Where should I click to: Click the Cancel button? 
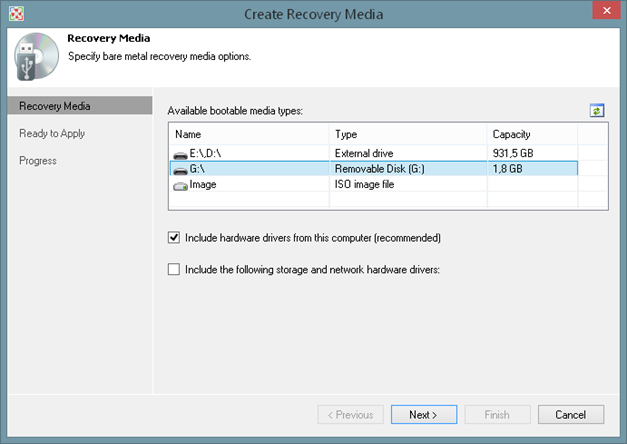pyautogui.click(x=570, y=414)
